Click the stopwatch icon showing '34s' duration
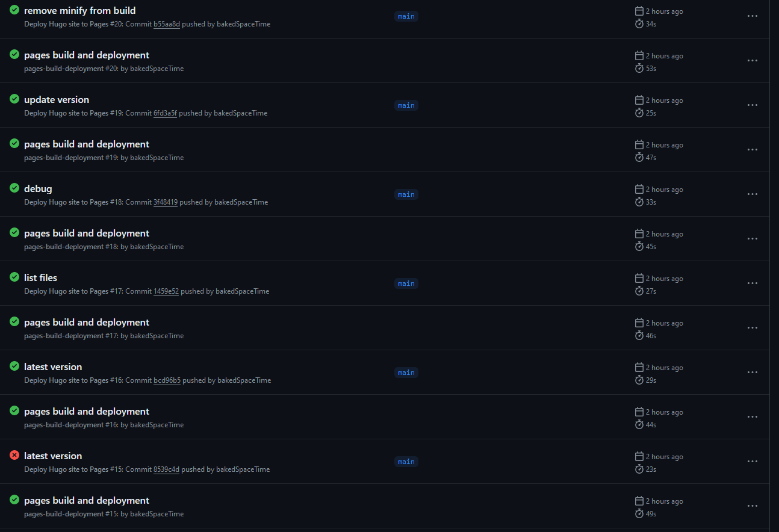Image resolution: width=779 pixels, height=532 pixels. (x=639, y=24)
